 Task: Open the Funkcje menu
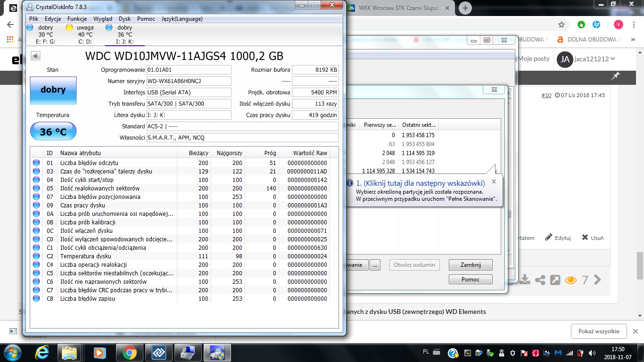click(x=77, y=19)
